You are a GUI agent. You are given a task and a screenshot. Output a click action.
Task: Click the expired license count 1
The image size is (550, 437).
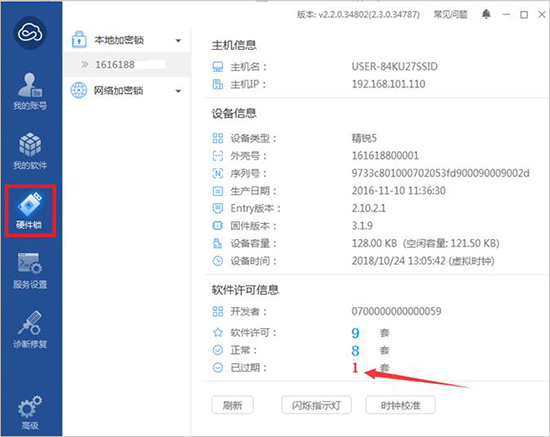[x=355, y=368]
